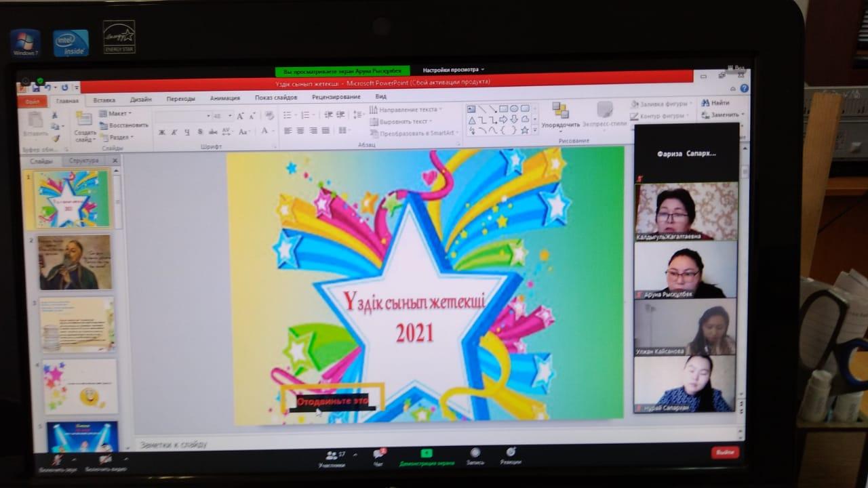Justify text in paragraph group
This screenshot has width=868, height=488.
tap(326, 131)
